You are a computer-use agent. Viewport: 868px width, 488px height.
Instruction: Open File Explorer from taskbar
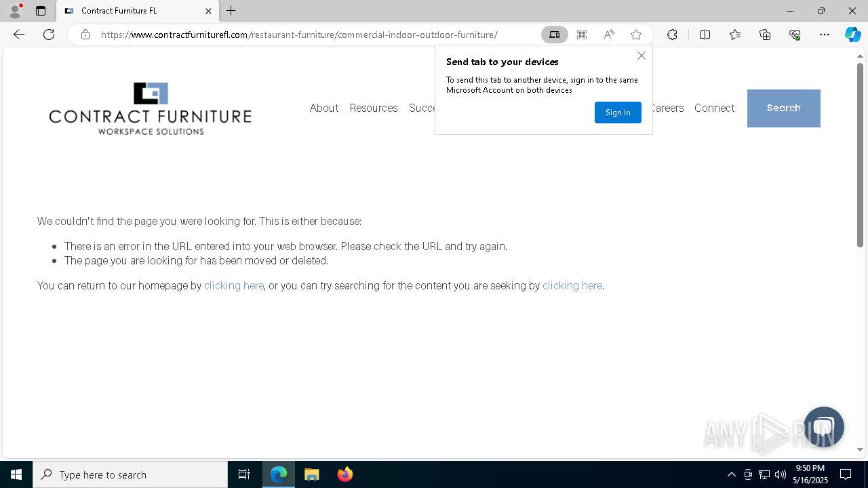(x=312, y=474)
